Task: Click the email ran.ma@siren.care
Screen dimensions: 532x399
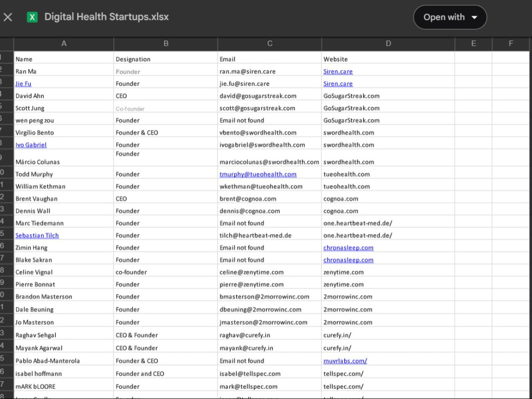Action: (x=247, y=72)
